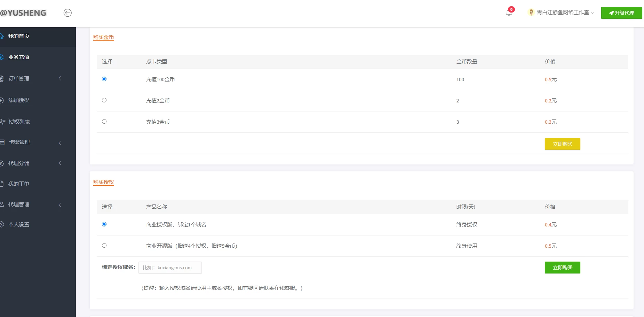The image size is (644, 317).
Task: Collapse sidebar with the back arrow icon
Action: (x=67, y=13)
